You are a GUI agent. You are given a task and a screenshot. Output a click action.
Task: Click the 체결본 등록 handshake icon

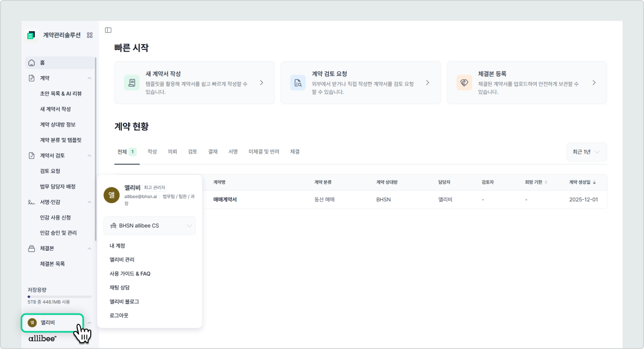coord(464,83)
